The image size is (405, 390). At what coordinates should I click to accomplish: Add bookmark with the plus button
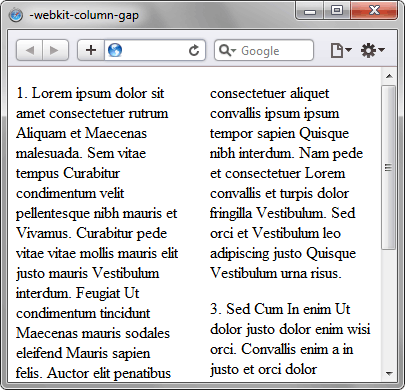[91, 50]
